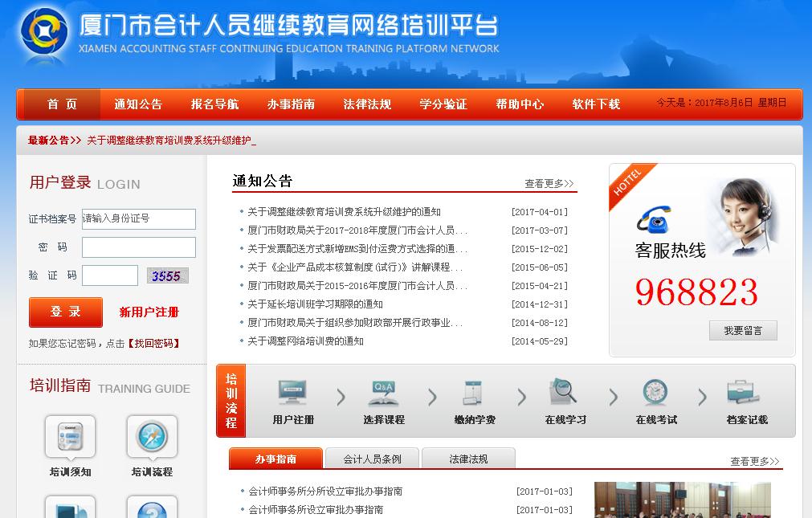Expand 查看更多 beside 通知公告 heading
812x518 pixels.
click(x=549, y=184)
